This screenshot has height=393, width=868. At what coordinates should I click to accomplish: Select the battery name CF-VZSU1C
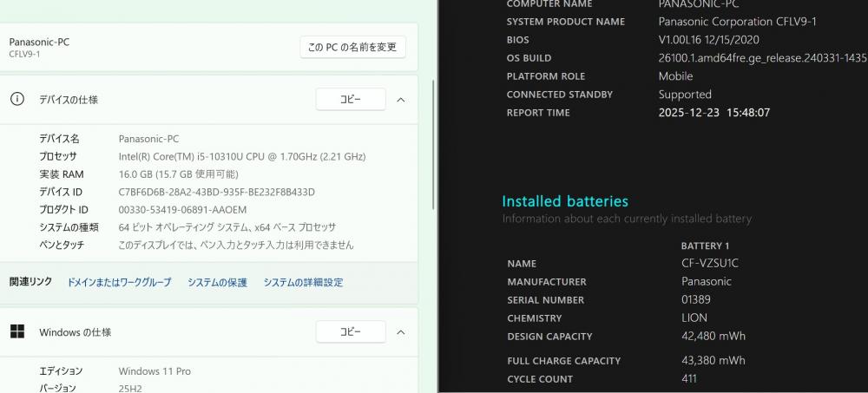(x=710, y=264)
